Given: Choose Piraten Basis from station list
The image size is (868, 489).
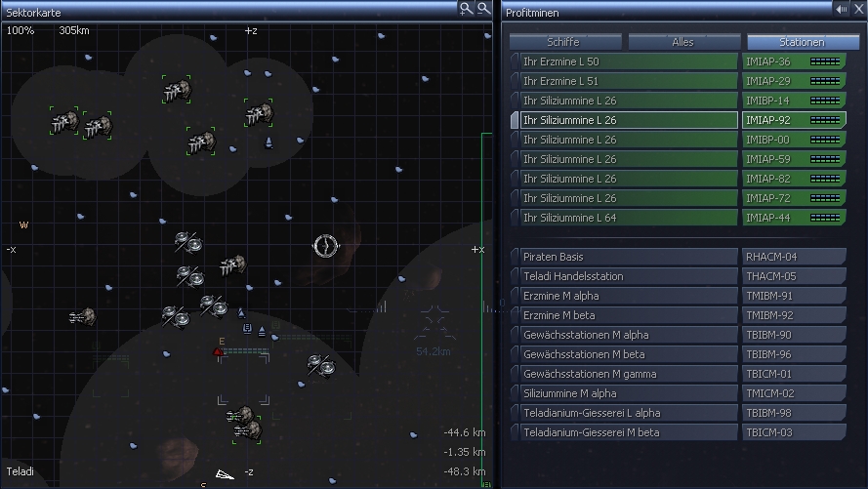Looking at the screenshot, I should 627,257.
